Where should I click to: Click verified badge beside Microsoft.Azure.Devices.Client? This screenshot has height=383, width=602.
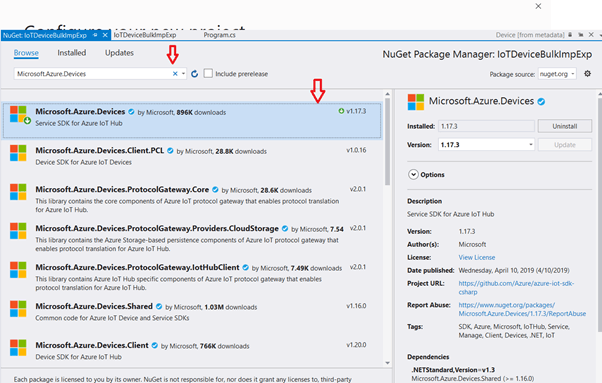coord(155,345)
